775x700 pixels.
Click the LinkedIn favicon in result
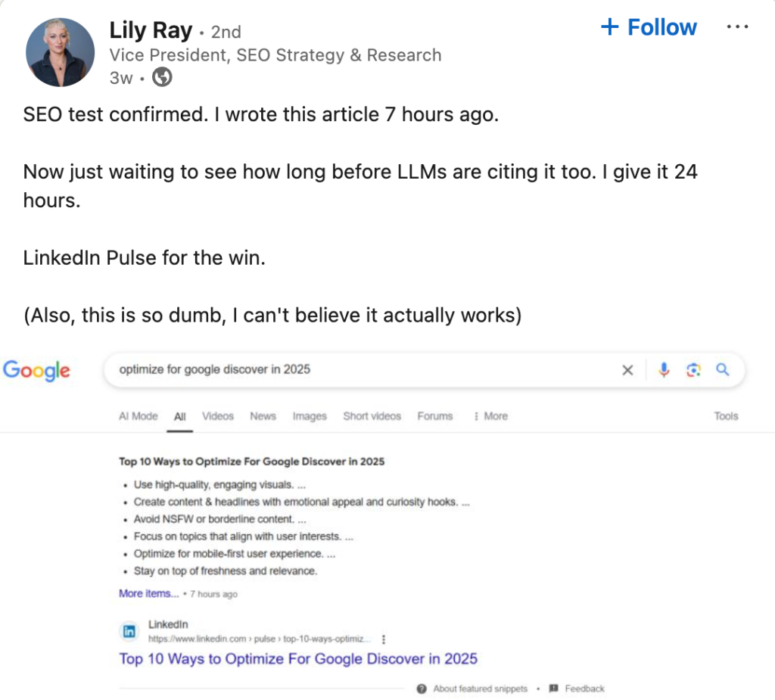pos(129,631)
